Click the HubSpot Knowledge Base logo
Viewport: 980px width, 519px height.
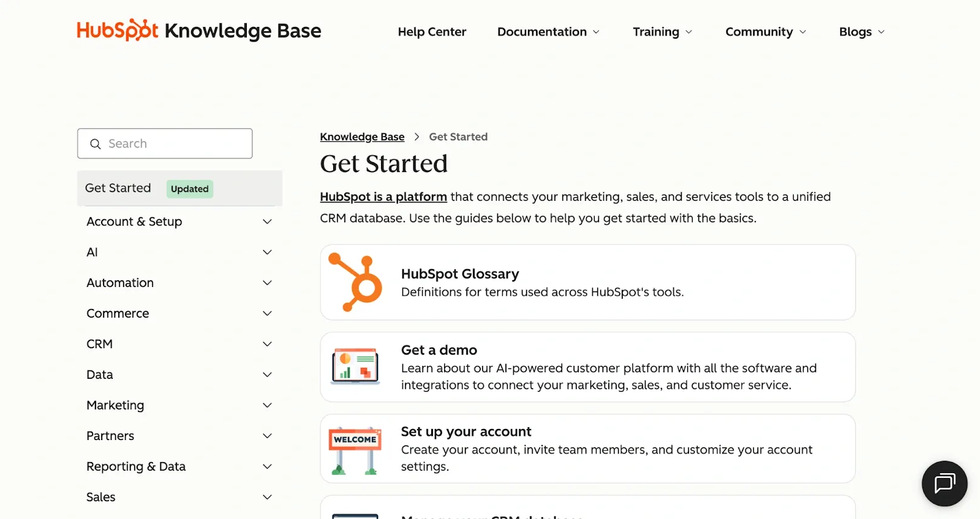(198, 31)
